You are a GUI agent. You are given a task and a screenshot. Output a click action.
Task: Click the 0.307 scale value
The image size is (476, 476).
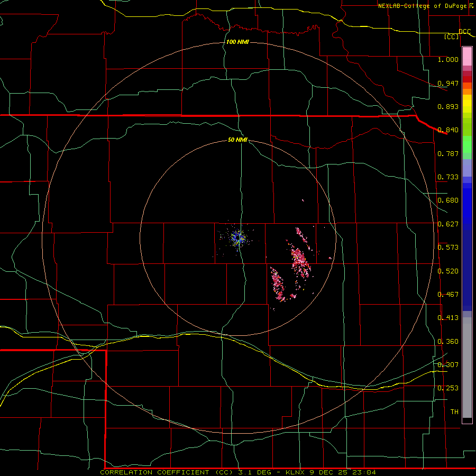point(448,365)
